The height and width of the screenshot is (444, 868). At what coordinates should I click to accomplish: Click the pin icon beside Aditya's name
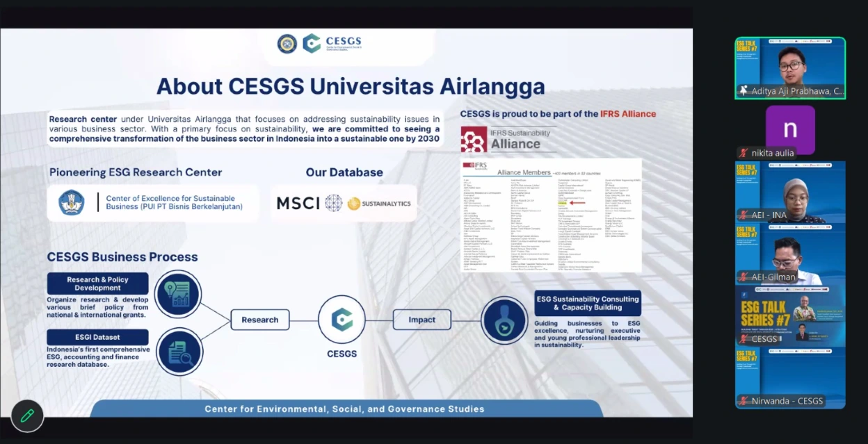(x=744, y=91)
